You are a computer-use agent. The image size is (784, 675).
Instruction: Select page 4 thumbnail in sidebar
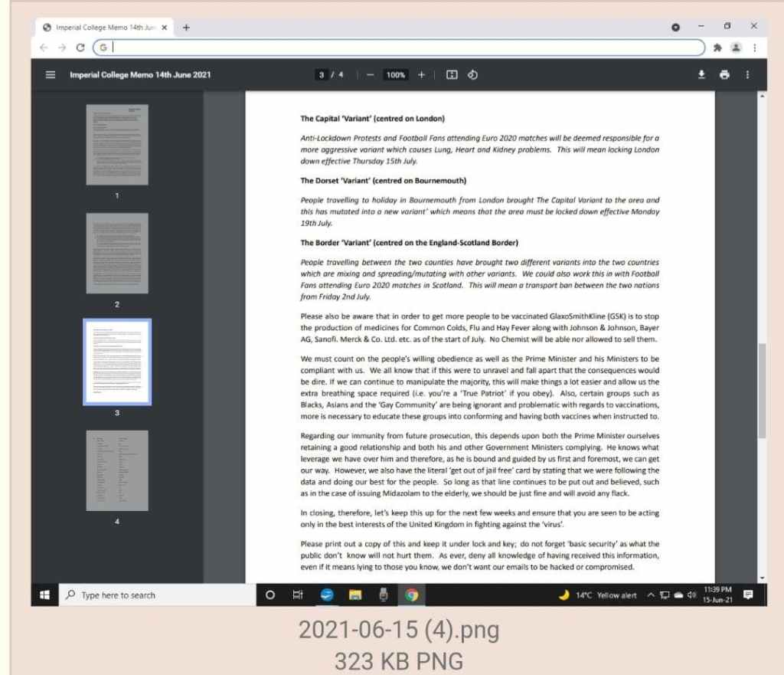pyautogui.click(x=117, y=470)
